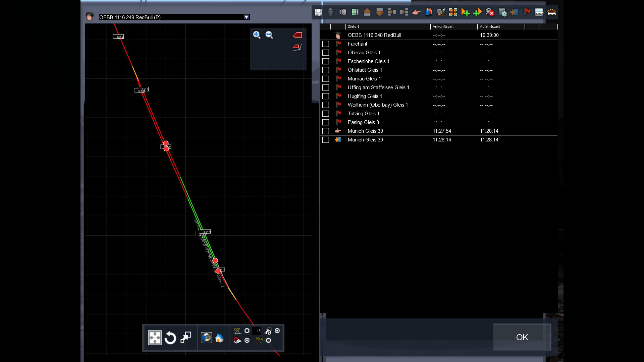The image size is (644, 362).
Task: Click the fuel pump refuel icon
Action: click(441, 12)
